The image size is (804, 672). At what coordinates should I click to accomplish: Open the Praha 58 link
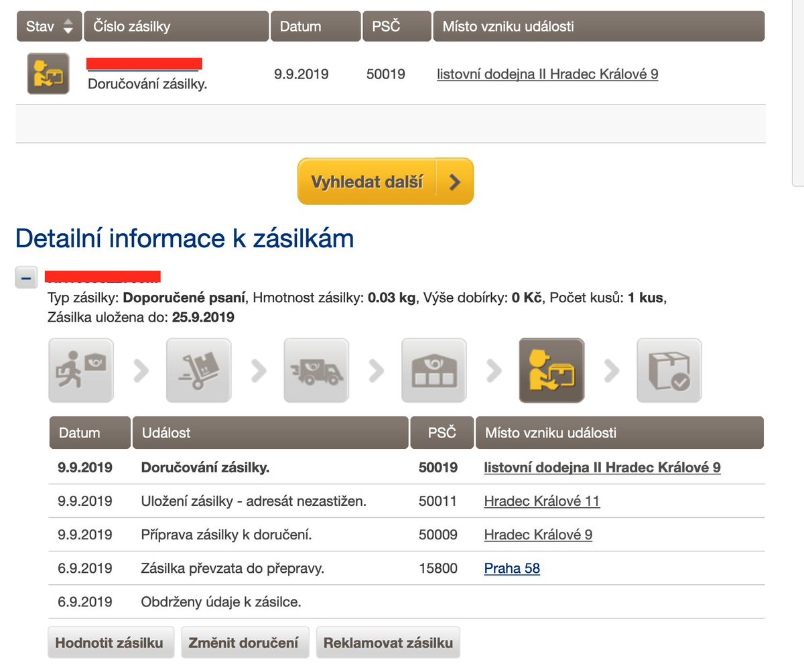512,569
